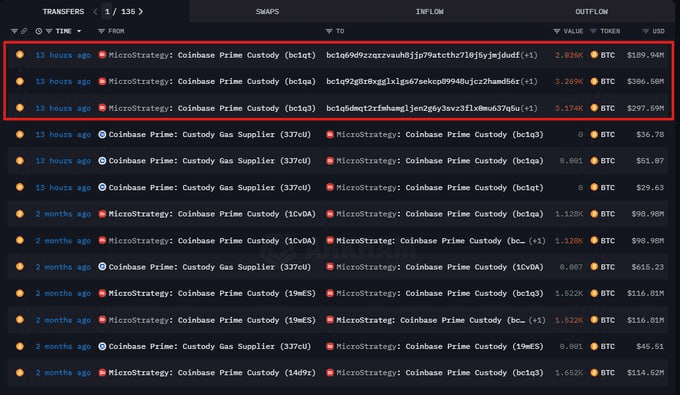Expand the TIME sort dropdown arrow
Image resolution: width=680 pixels, height=395 pixels.
(79, 31)
